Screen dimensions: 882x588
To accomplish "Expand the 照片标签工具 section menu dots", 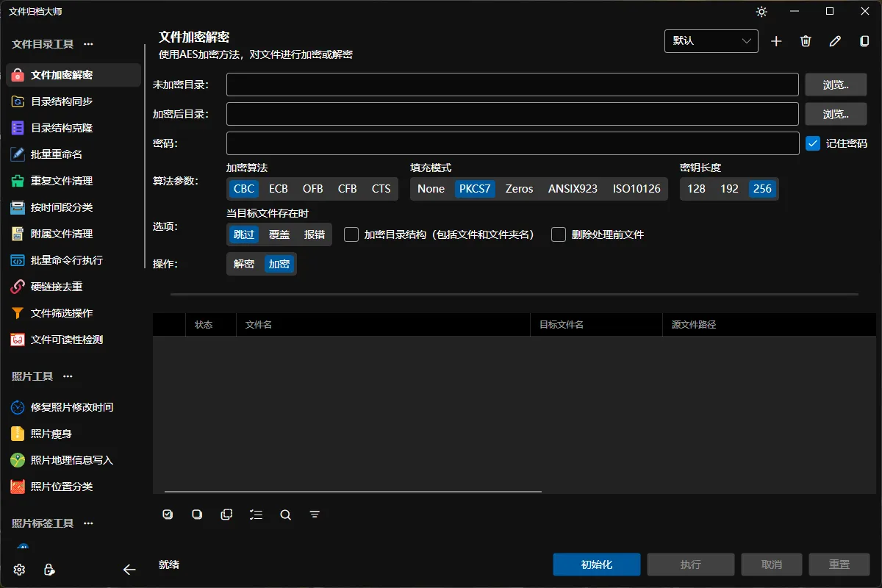I will coord(88,523).
